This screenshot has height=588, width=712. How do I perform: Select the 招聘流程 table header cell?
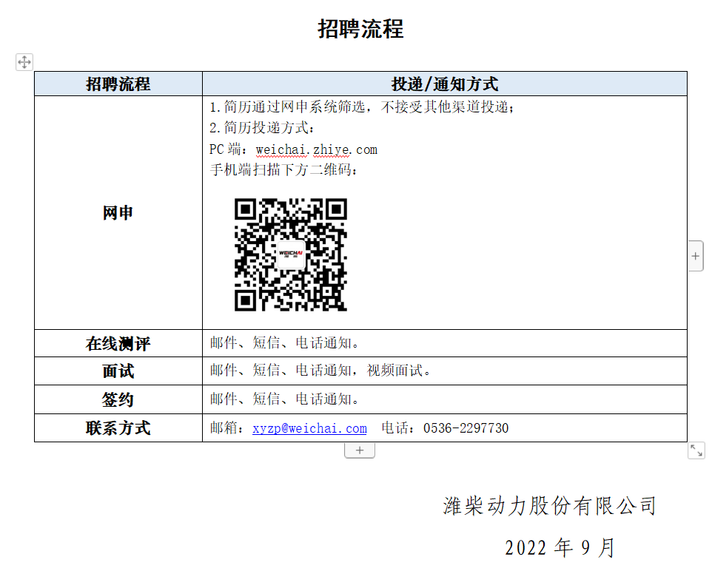118,84
